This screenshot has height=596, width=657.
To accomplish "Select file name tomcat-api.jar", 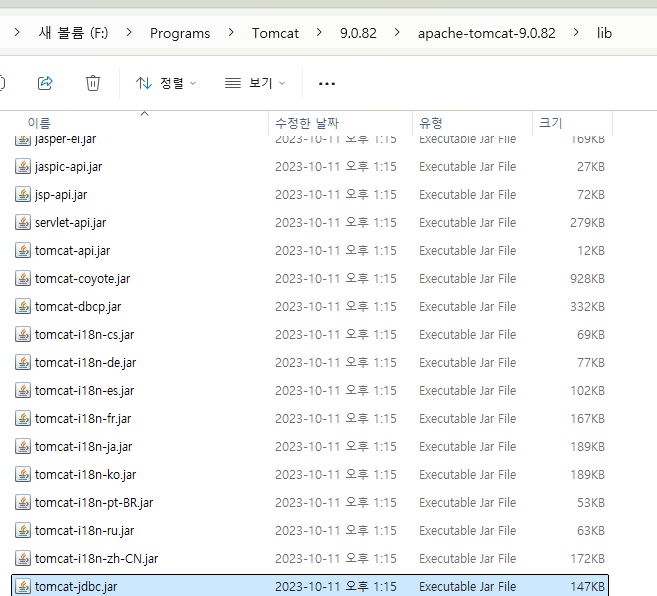I will (72, 251).
